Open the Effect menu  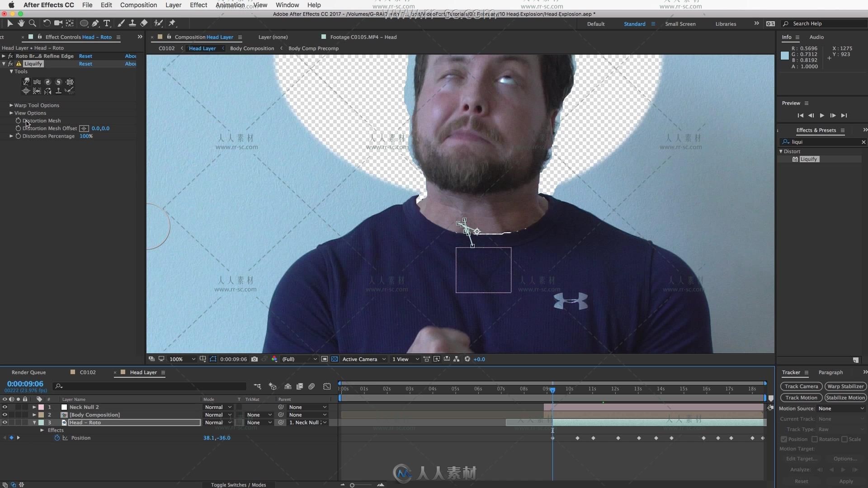point(198,5)
